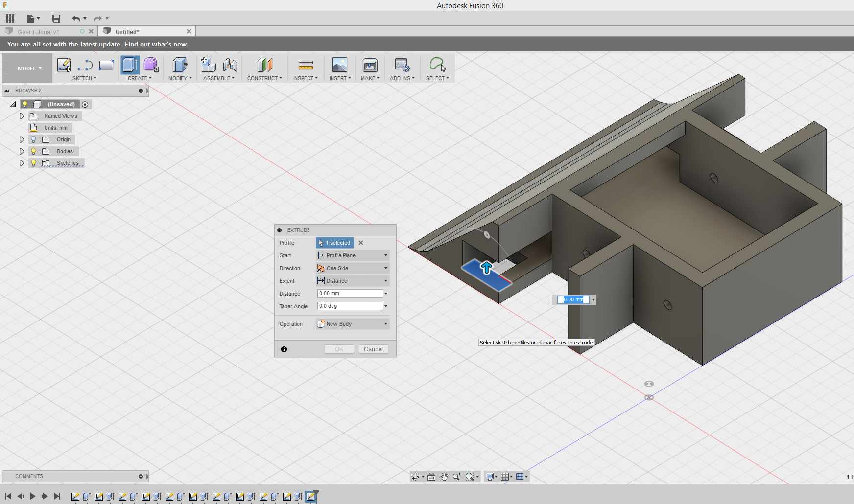Click the Make 3D print icon

click(x=370, y=65)
